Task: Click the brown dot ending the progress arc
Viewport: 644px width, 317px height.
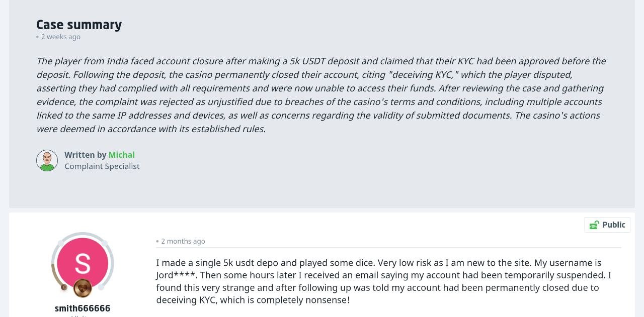Action: 64,287
